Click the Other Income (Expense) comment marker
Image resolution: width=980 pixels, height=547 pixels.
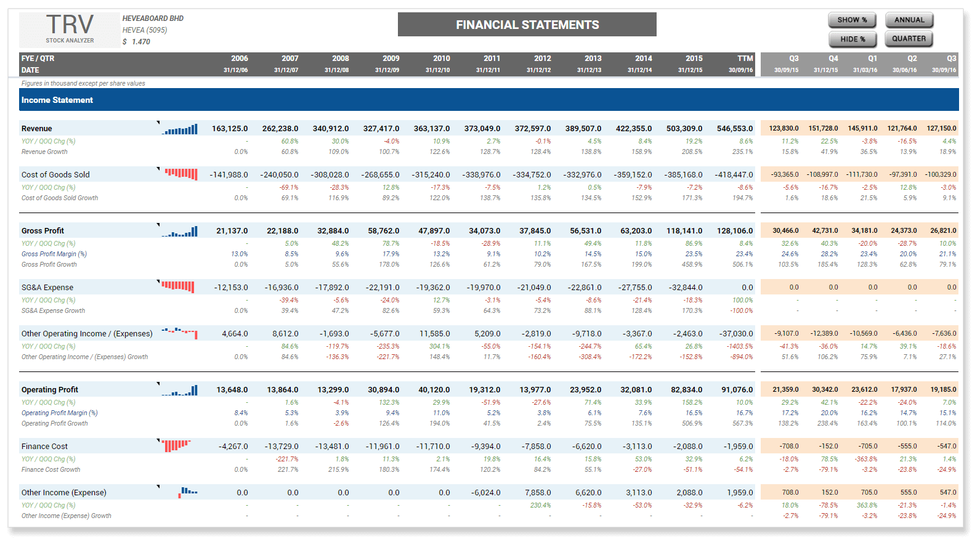pos(158,486)
